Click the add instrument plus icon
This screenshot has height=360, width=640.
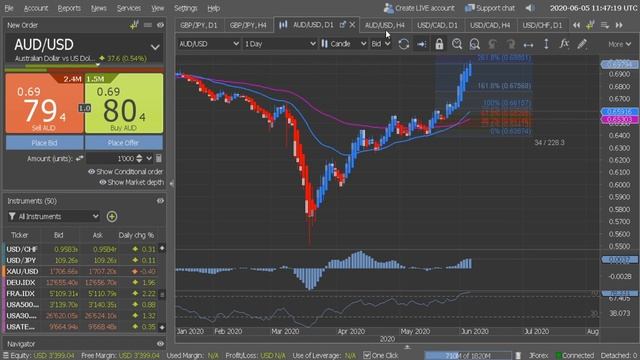click(112, 216)
